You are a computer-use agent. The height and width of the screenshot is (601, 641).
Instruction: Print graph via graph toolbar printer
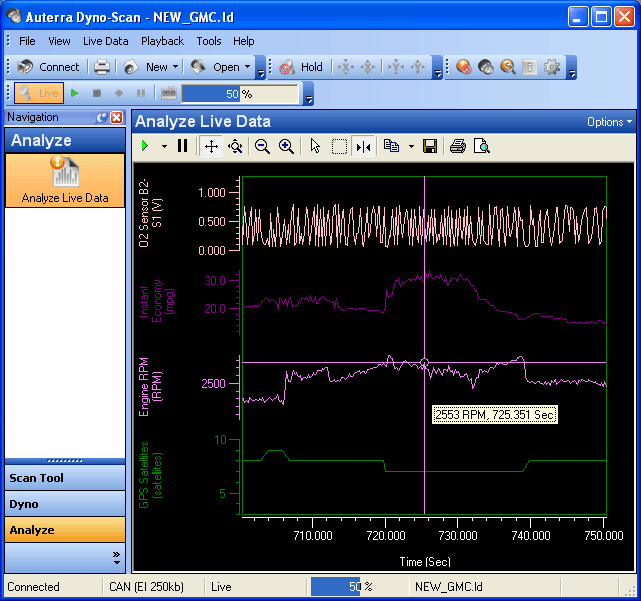(x=458, y=146)
